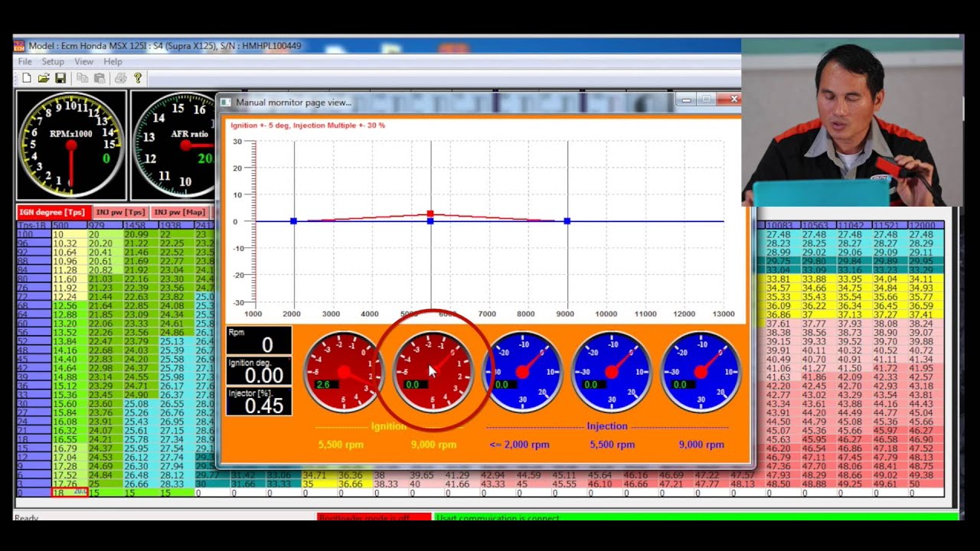
Task: Click the Copy toolbar icon
Action: coord(83,78)
